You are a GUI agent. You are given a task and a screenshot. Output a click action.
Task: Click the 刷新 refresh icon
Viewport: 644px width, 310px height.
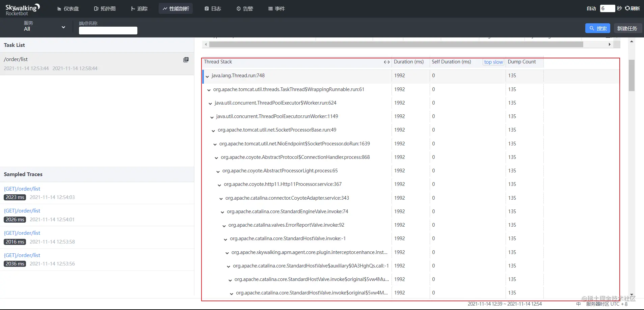(x=632, y=8)
